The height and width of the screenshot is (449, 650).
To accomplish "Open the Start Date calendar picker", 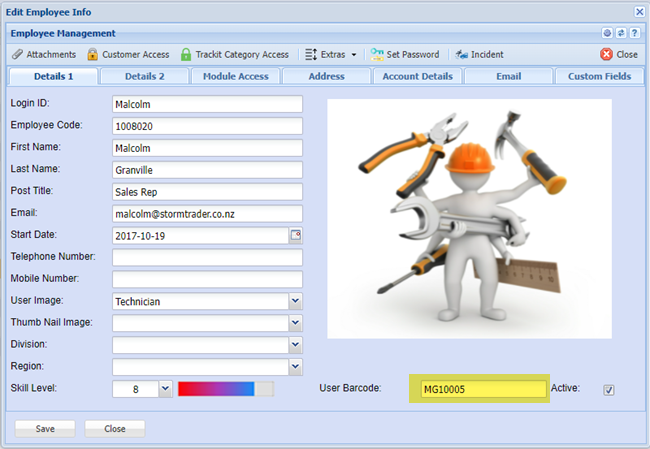I will pyautogui.click(x=295, y=235).
